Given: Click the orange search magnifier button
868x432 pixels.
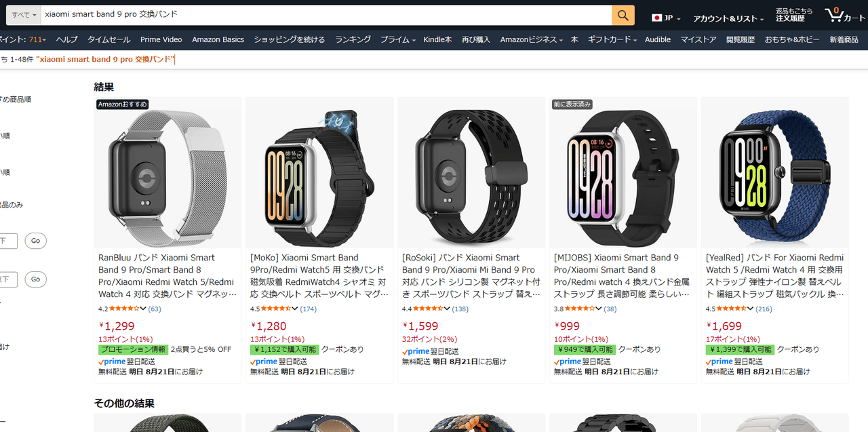Looking at the screenshot, I should click(x=623, y=15).
